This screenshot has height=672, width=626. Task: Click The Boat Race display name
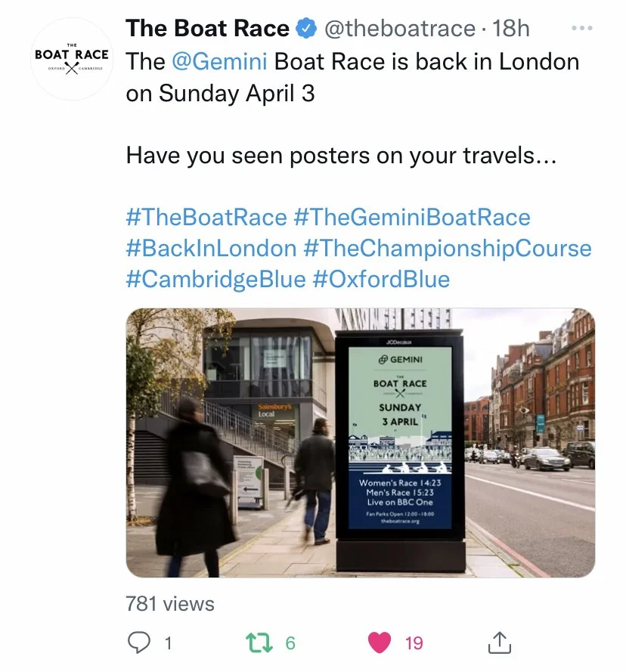(207, 29)
